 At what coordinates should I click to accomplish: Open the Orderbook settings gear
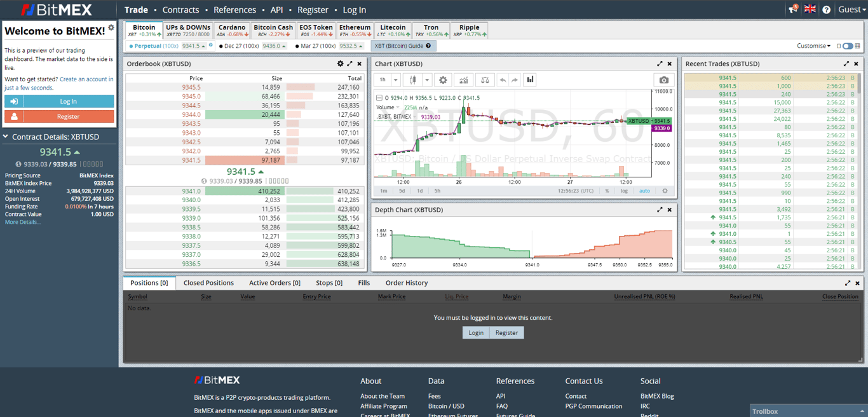point(341,64)
